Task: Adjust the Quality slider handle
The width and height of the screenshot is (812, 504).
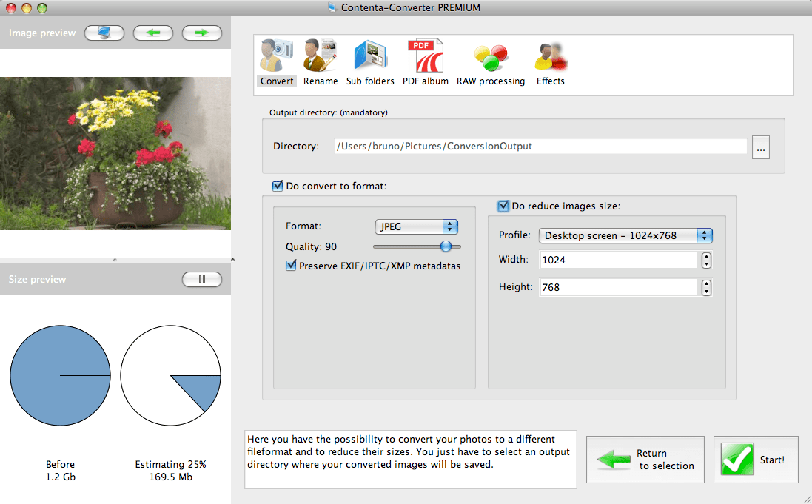Action: (x=446, y=246)
